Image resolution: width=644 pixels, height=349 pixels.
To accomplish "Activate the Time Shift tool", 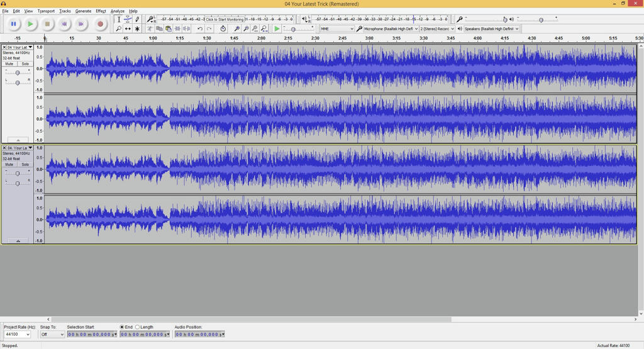I will point(128,29).
